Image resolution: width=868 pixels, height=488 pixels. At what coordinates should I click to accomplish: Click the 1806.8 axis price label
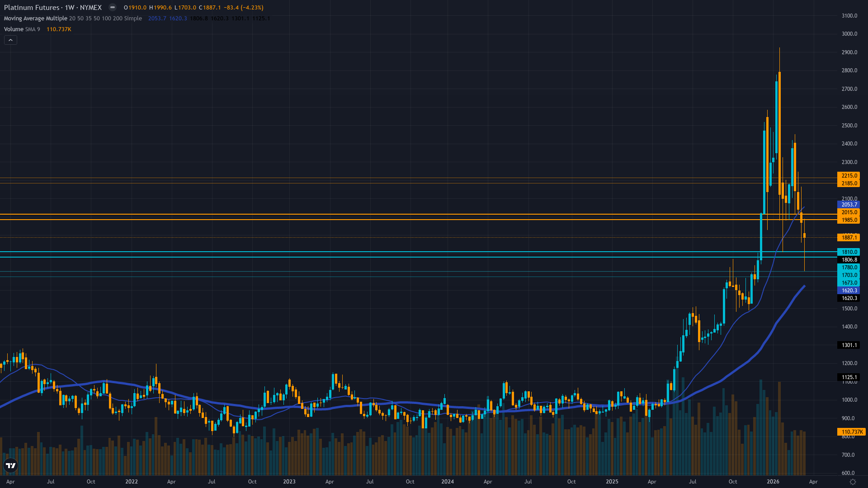click(849, 260)
